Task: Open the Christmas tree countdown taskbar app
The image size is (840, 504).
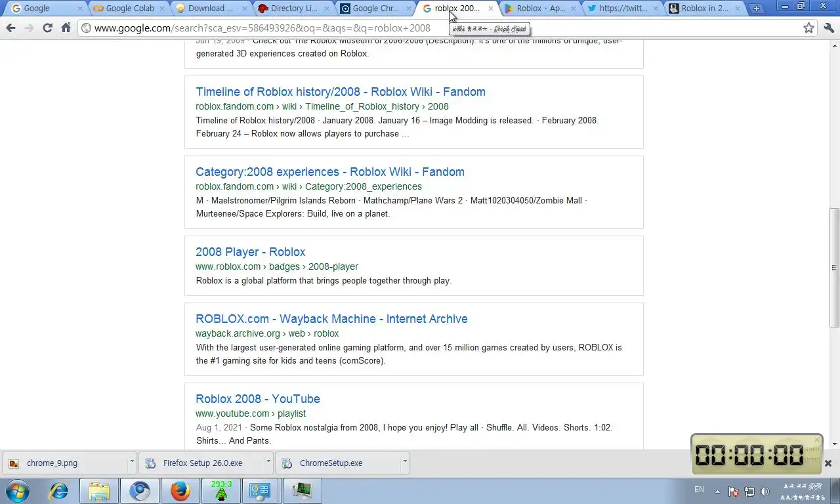Action: [x=221, y=491]
